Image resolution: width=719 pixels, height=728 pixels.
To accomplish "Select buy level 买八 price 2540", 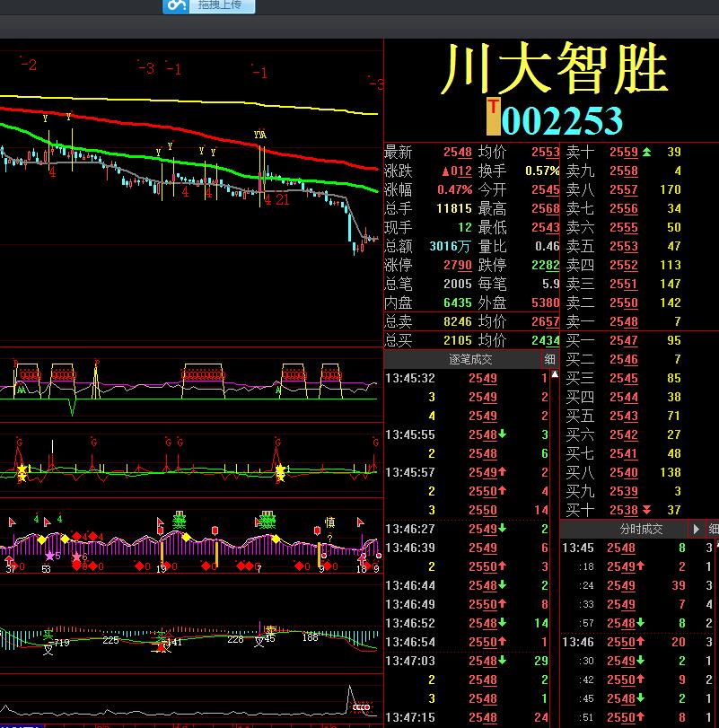I will [623, 473].
